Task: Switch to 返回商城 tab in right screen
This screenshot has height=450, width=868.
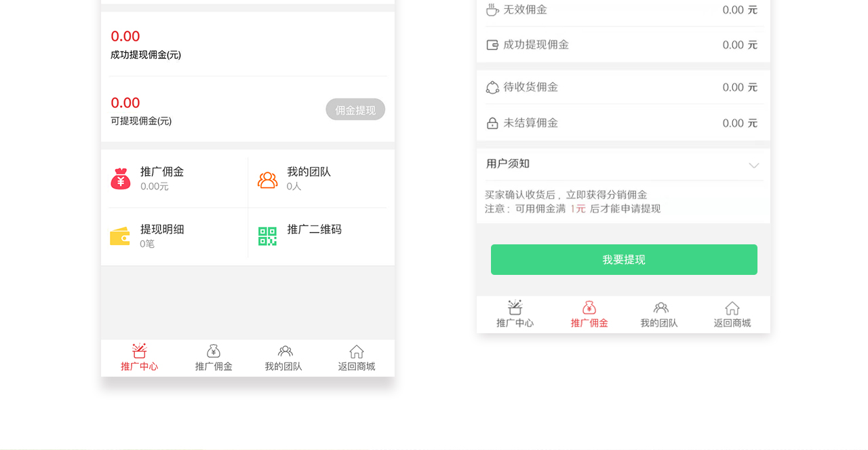Action: [x=732, y=315]
